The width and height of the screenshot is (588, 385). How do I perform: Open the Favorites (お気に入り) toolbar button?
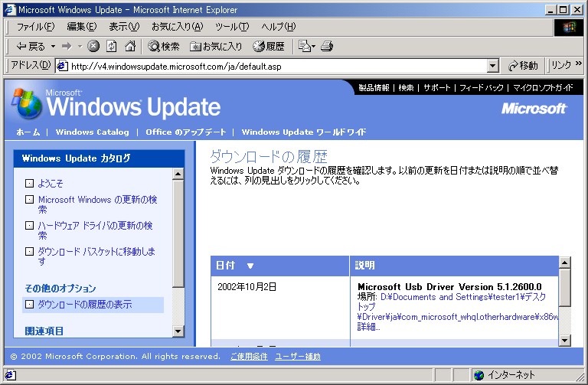click(x=216, y=47)
